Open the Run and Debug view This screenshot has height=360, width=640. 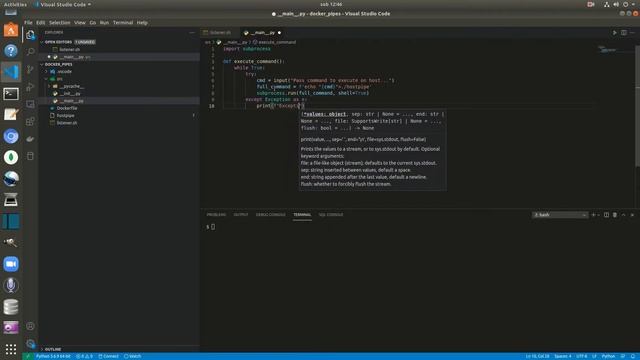coord(30,87)
